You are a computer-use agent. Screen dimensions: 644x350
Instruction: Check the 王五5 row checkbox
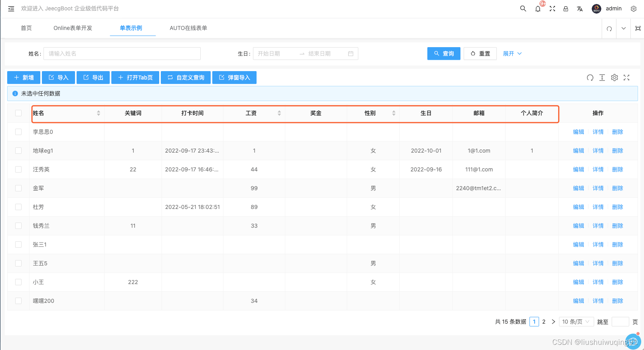(18, 263)
